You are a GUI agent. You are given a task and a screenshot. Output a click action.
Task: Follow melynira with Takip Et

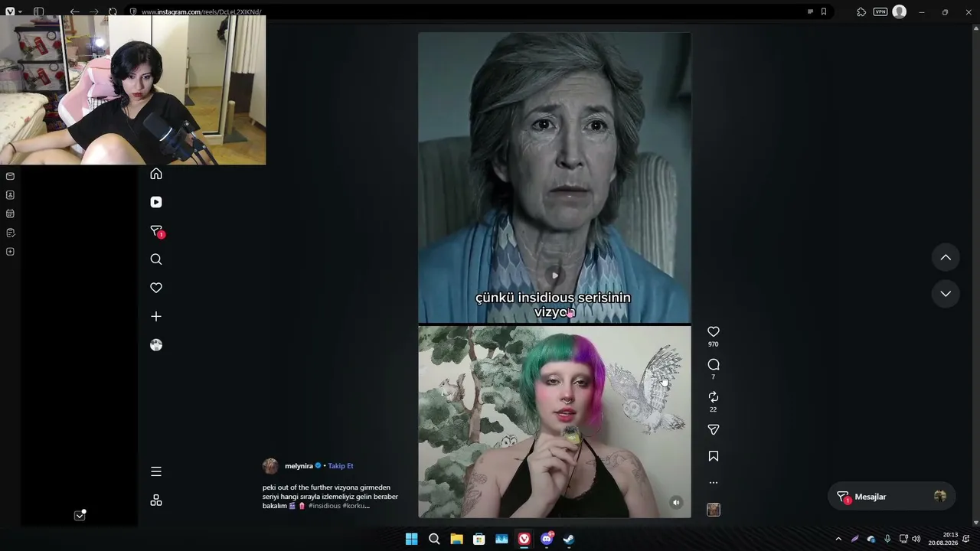pos(341,466)
